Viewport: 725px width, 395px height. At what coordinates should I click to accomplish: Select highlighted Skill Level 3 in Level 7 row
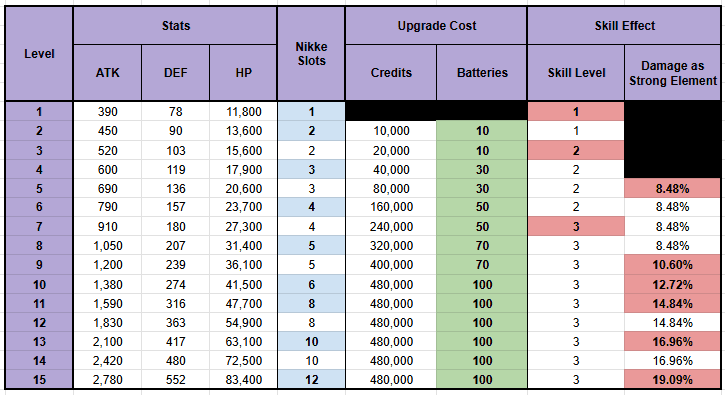tap(576, 227)
